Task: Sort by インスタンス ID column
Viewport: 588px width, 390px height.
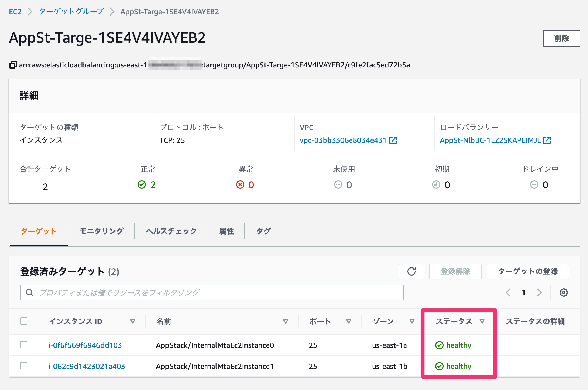Action: tap(133, 321)
